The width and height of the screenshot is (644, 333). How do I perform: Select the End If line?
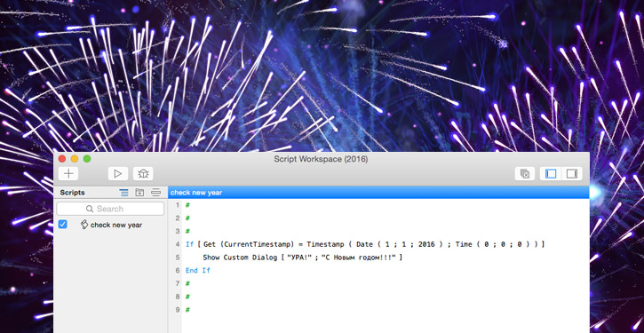pyautogui.click(x=197, y=271)
